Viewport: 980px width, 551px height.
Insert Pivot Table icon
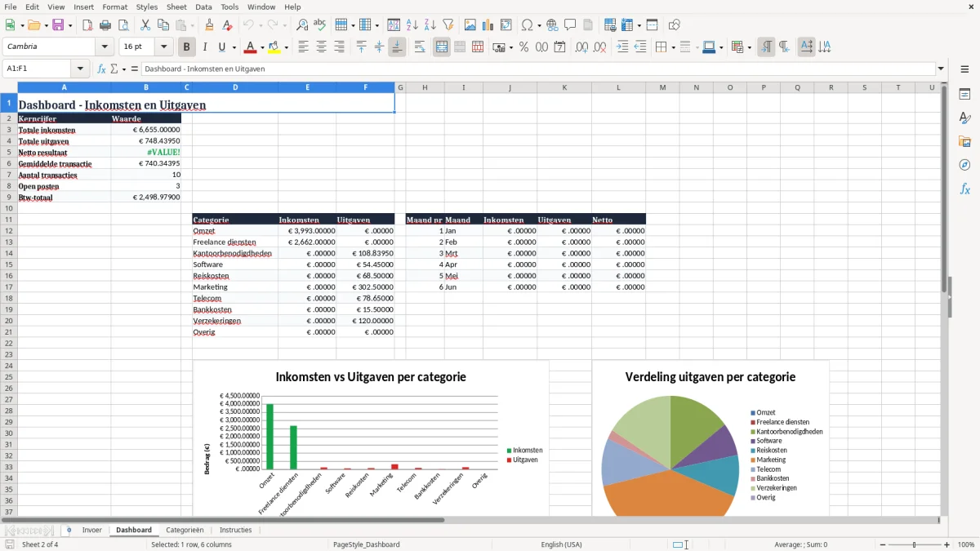[x=506, y=25]
